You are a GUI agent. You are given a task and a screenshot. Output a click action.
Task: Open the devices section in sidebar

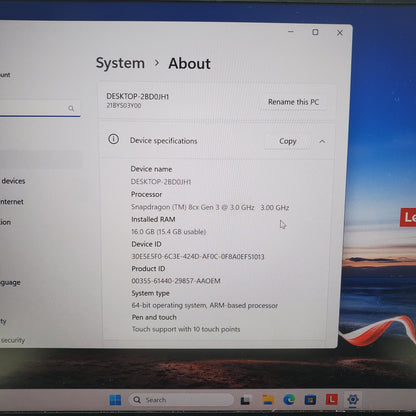[13, 181]
